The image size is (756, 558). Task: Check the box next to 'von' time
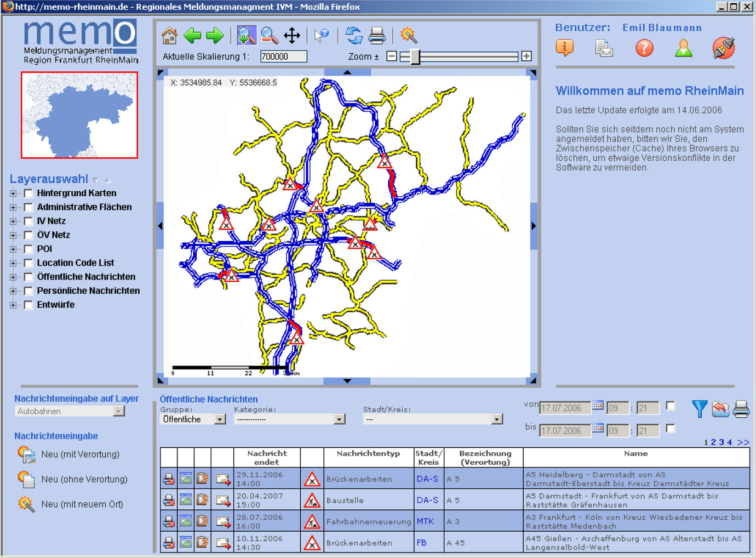coord(671,406)
